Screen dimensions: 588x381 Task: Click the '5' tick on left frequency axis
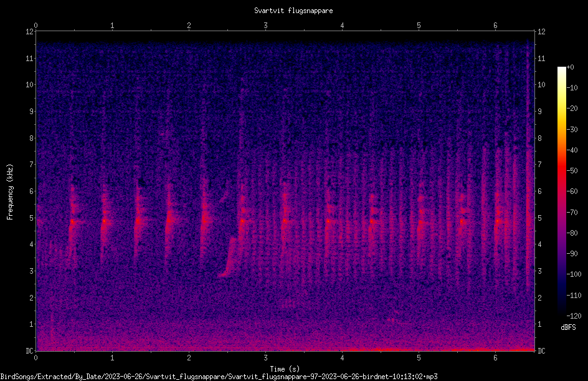coord(31,218)
